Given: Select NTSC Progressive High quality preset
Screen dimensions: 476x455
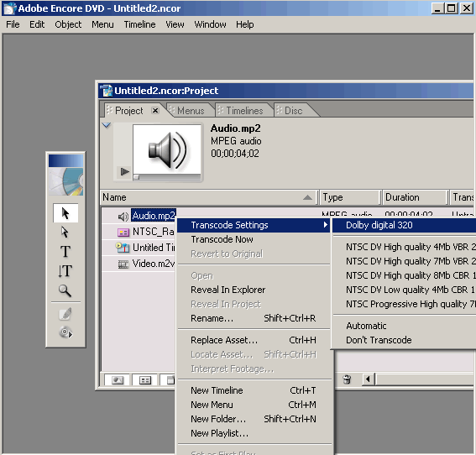Looking at the screenshot, I should point(405,304).
